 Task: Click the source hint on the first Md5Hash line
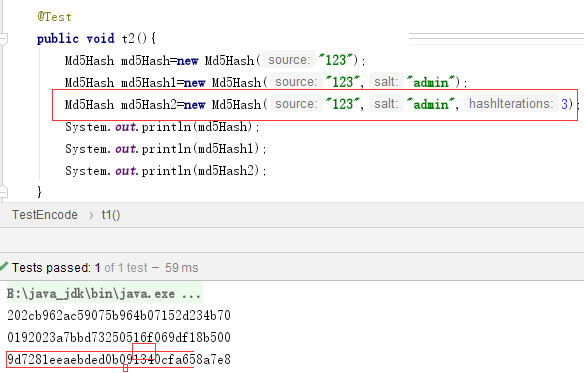pos(289,60)
